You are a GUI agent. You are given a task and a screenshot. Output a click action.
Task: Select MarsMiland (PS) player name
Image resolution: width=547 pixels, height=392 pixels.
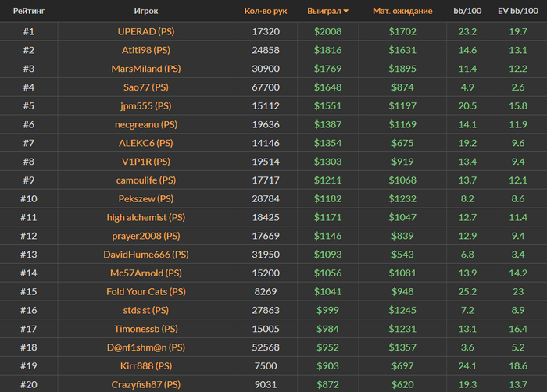(145, 69)
